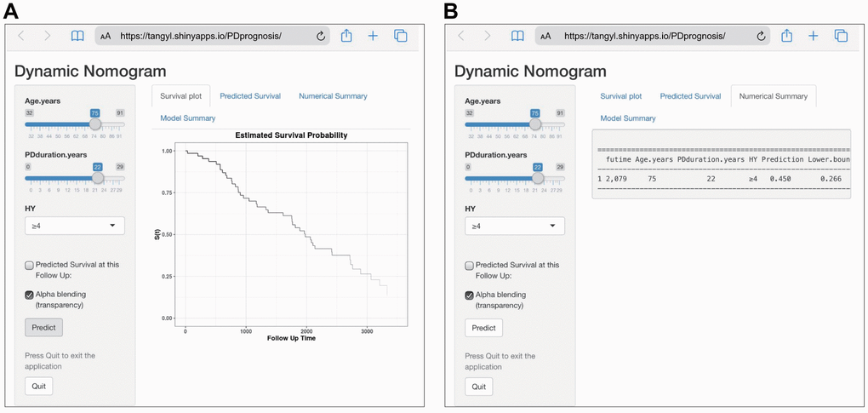Switch to the Numerical Summary tab in panel A
This screenshot has height=413, width=868.
pyautogui.click(x=333, y=96)
